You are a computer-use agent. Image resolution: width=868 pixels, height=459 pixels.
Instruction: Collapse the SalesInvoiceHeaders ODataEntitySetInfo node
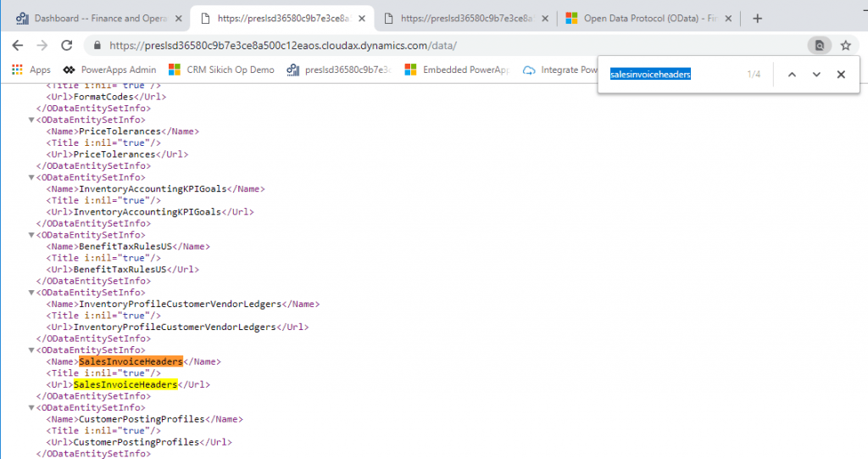coord(32,350)
